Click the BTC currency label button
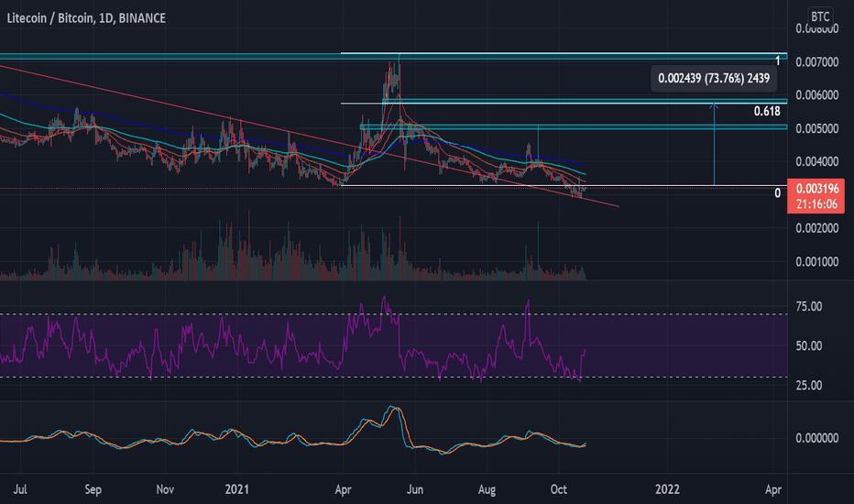This screenshot has width=854, height=504. point(820,16)
